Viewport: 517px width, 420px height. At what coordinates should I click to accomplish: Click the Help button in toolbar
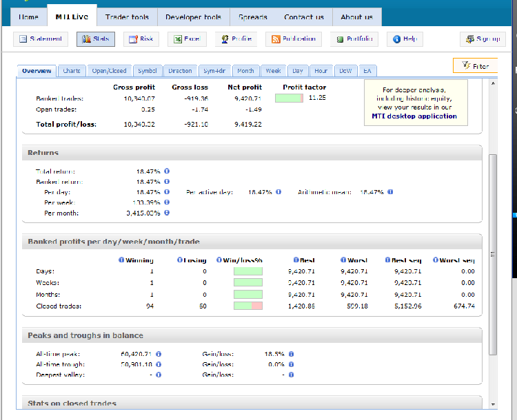405,39
